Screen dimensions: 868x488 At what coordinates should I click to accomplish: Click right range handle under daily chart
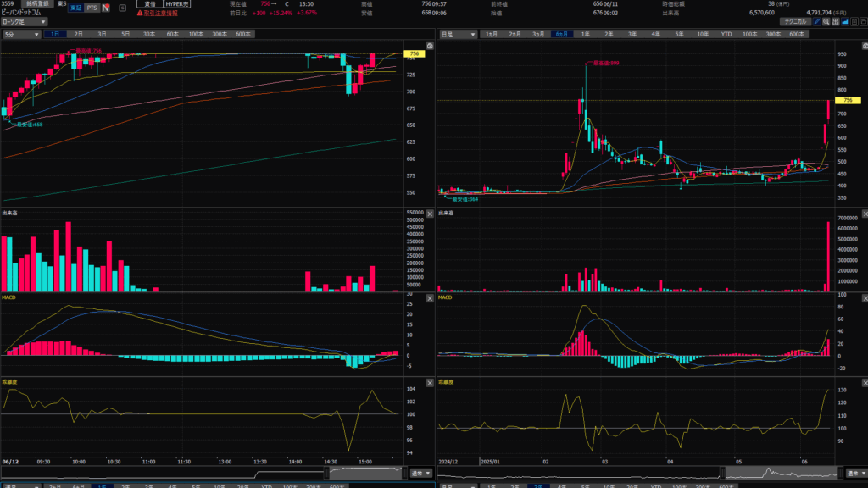[x=840, y=474]
